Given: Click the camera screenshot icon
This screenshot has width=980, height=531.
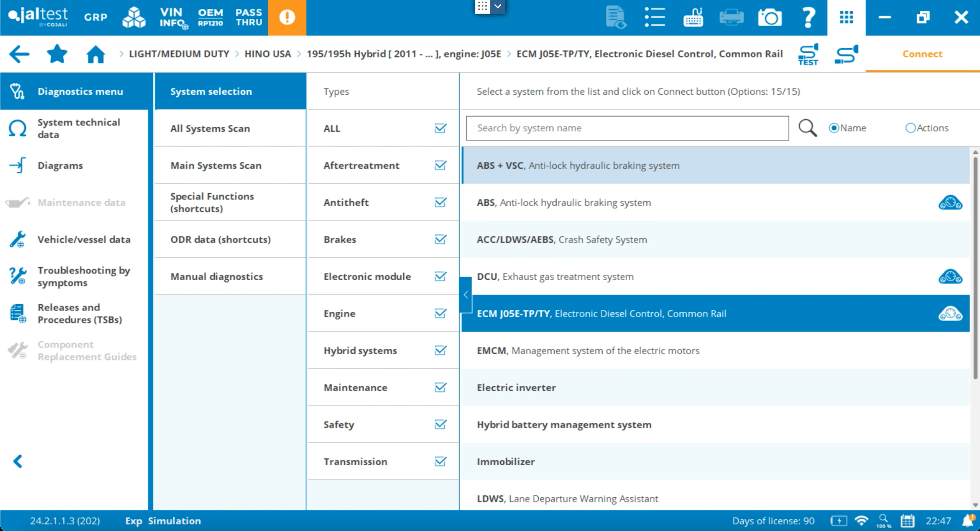Looking at the screenshot, I should [770, 17].
